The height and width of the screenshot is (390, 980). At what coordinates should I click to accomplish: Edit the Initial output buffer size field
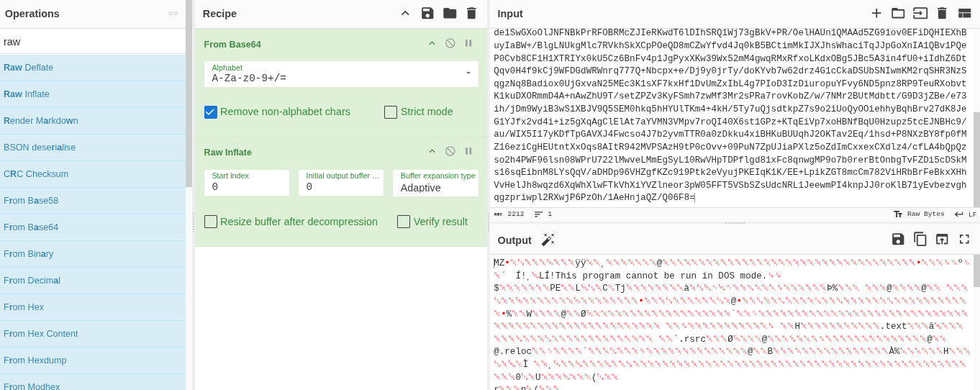pos(341,183)
